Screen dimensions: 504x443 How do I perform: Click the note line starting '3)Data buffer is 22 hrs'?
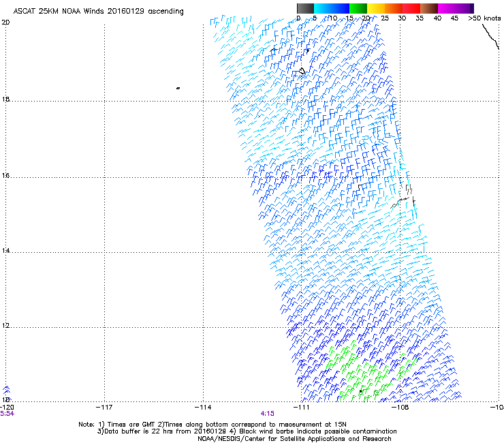tap(247, 431)
